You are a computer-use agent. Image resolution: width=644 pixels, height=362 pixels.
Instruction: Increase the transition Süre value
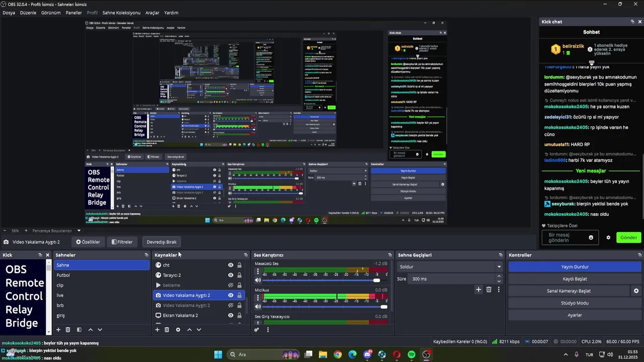499,276
